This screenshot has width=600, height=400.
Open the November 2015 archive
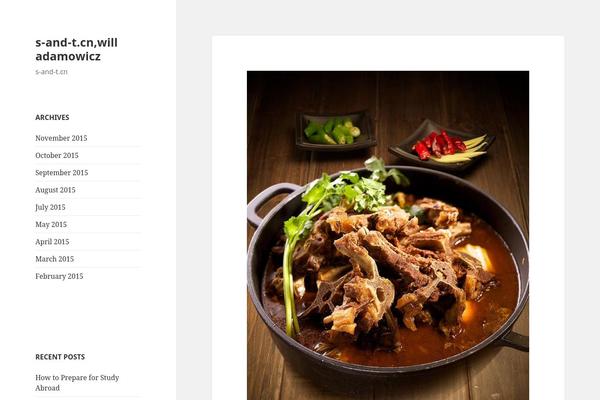[61, 138]
